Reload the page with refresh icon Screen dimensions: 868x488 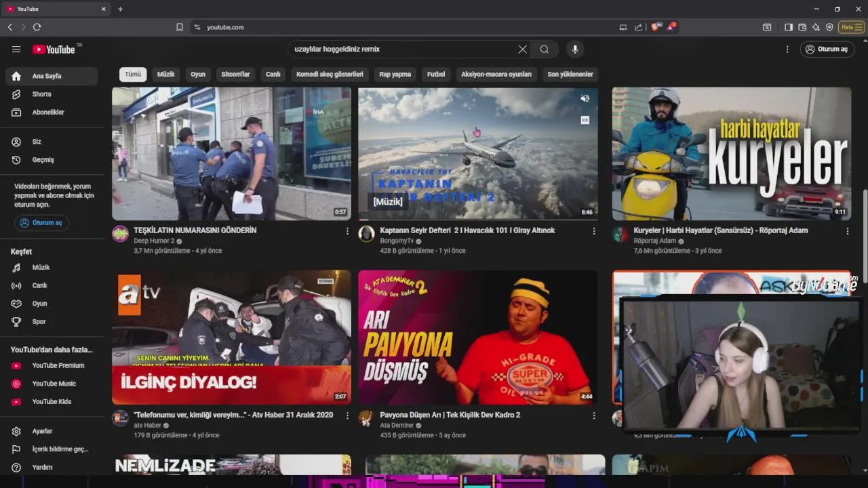click(x=37, y=27)
